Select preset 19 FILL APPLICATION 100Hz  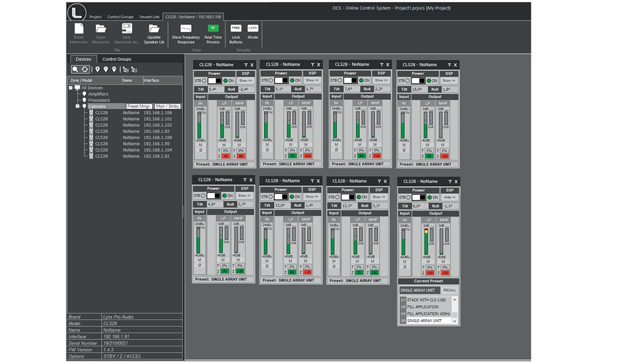pyautogui.click(x=426, y=314)
